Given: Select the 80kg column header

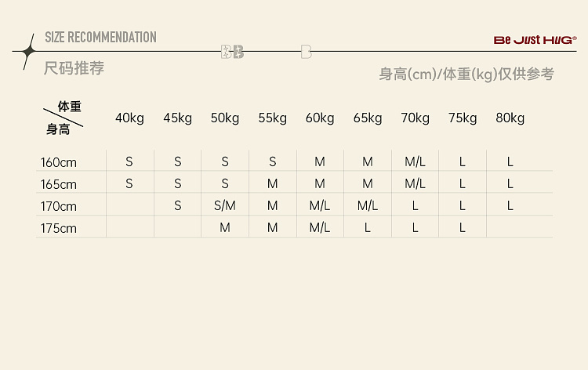Looking at the screenshot, I should [510, 118].
